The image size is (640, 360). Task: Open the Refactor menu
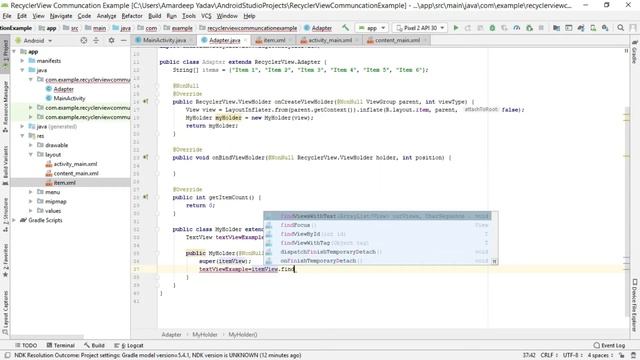[x=132, y=16]
